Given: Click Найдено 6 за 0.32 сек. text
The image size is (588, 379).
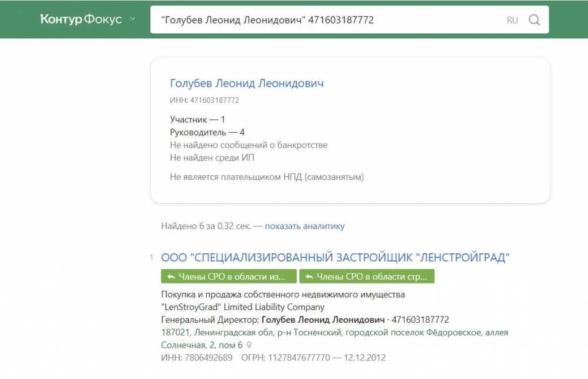Looking at the screenshot, I should point(206,226).
